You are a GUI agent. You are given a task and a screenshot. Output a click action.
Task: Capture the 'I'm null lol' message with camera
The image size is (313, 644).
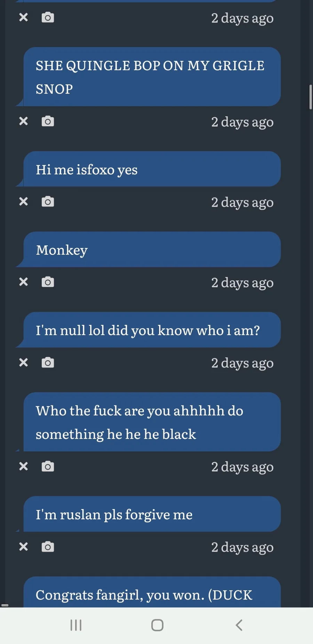click(48, 362)
